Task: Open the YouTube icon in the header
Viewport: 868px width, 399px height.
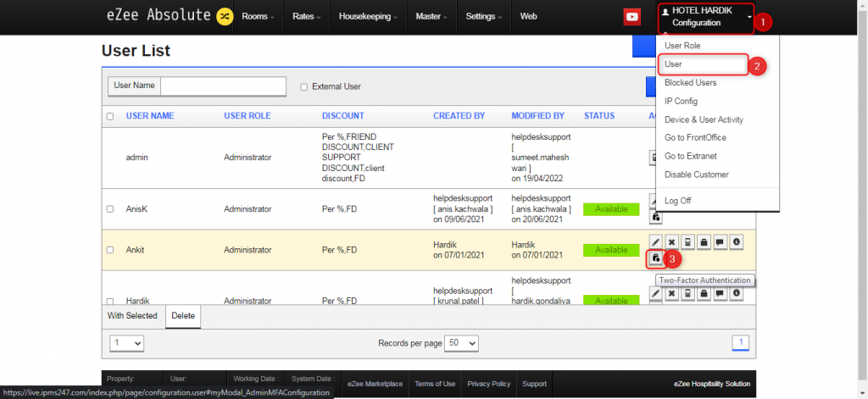Action: click(x=632, y=17)
